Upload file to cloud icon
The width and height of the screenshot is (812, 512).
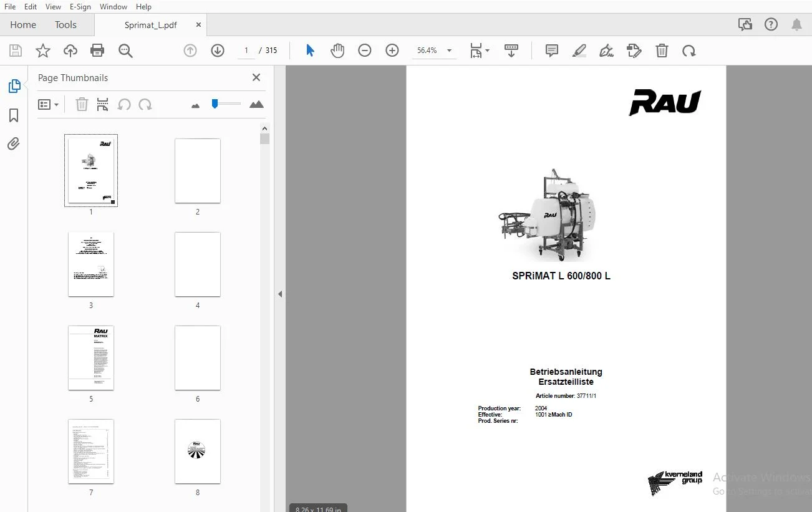coord(70,51)
